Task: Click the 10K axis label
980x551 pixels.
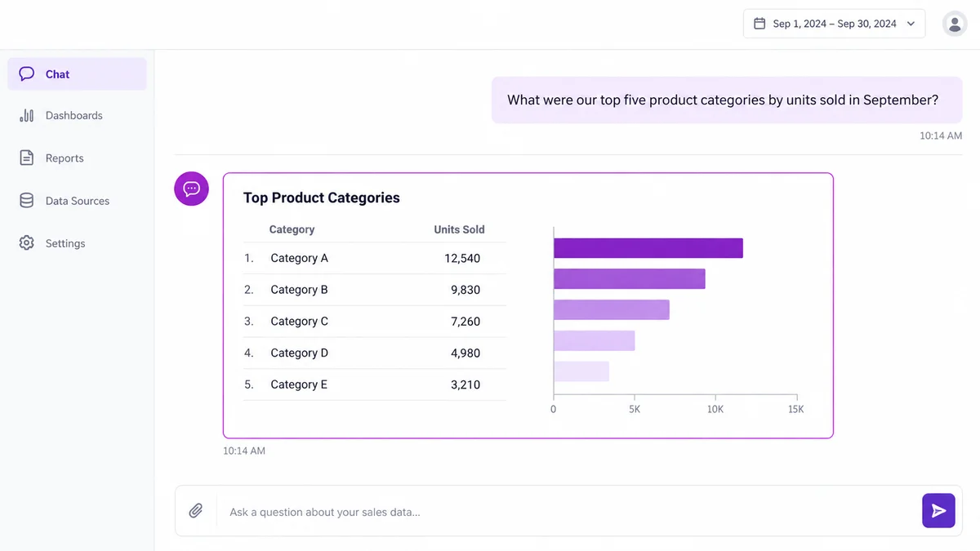Action: [715, 409]
